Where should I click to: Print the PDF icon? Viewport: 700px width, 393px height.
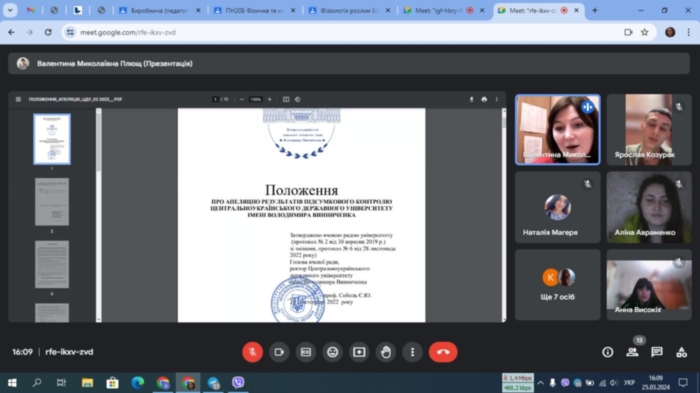click(x=484, y=99)
